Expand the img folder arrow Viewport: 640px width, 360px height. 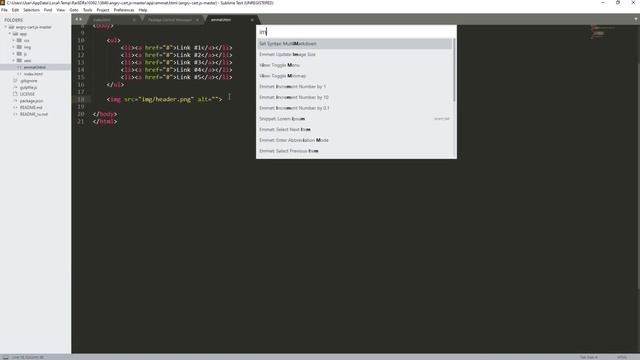pyautogui.click(x=13, y=47)
